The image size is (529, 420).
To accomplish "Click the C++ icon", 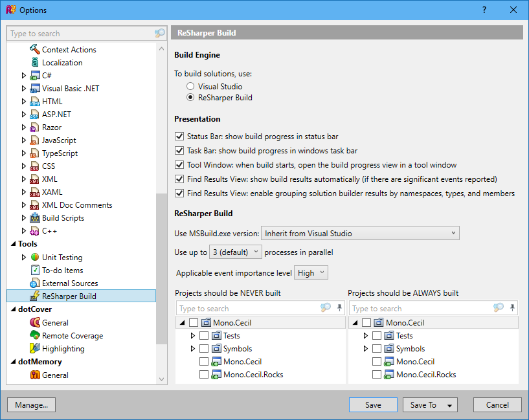I will [35, 231].
